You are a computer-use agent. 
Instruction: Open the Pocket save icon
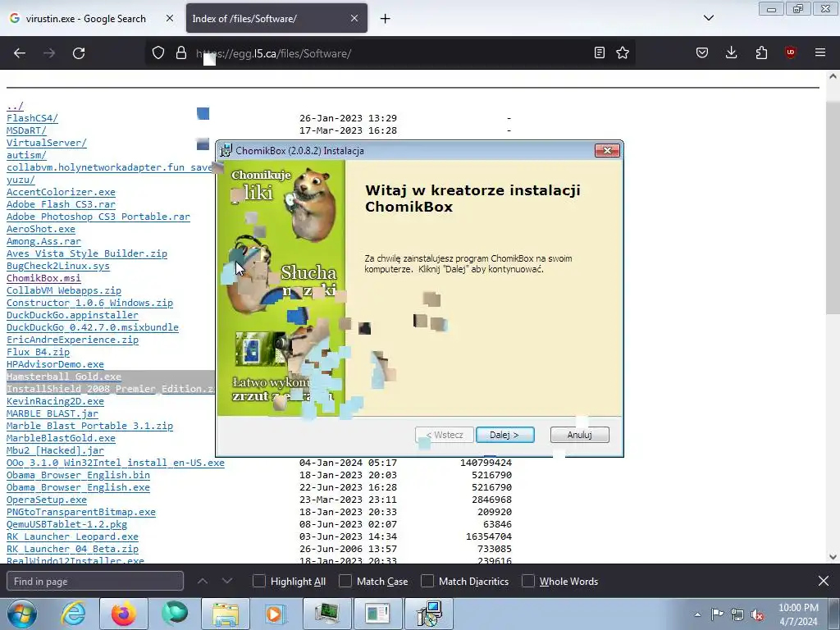point(702,52)
